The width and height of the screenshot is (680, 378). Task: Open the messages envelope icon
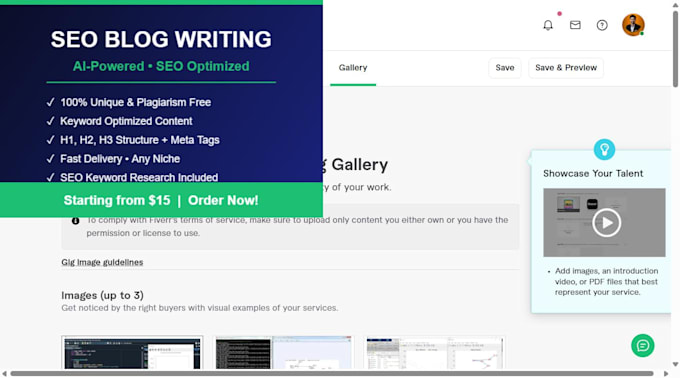(575, 25)
